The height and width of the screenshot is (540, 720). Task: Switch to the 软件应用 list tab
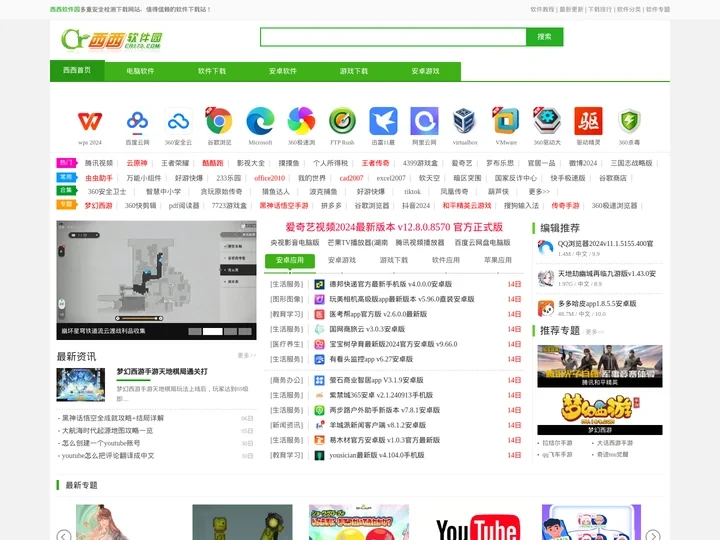click(x=445, y=260)
